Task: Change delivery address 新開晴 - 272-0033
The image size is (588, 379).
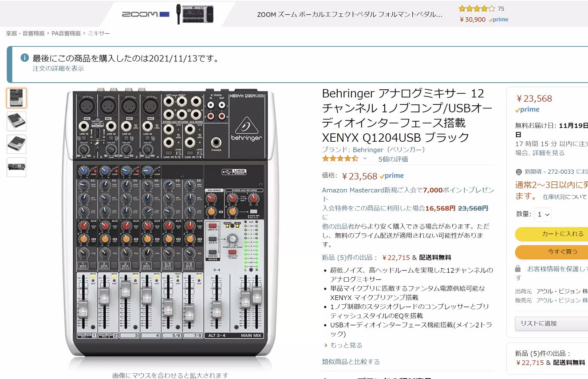Action: coord(556,172)
